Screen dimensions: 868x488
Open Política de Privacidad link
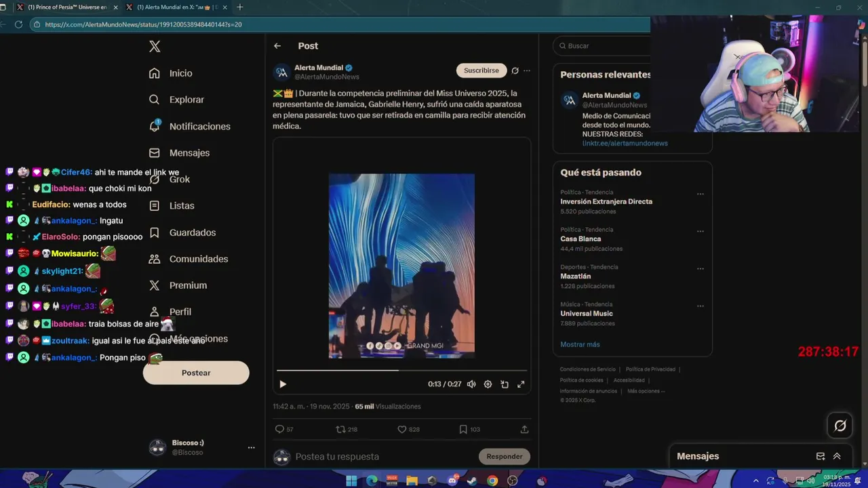(x=650, y=369)
